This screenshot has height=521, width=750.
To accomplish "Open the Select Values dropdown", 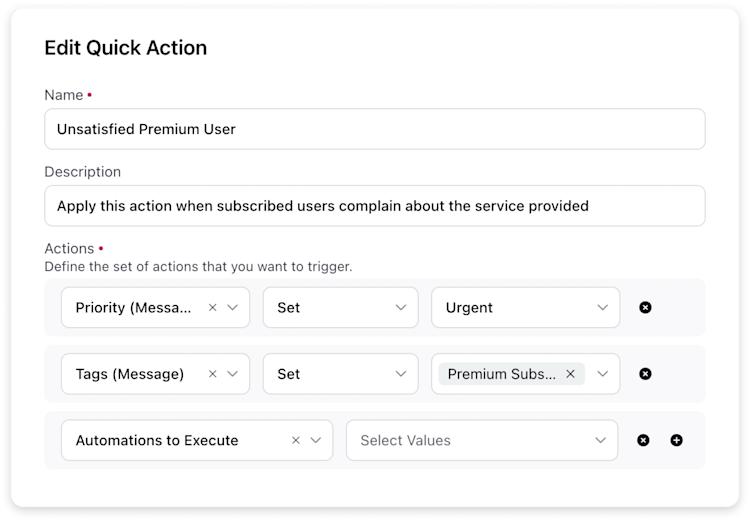I will coord(480,440).
